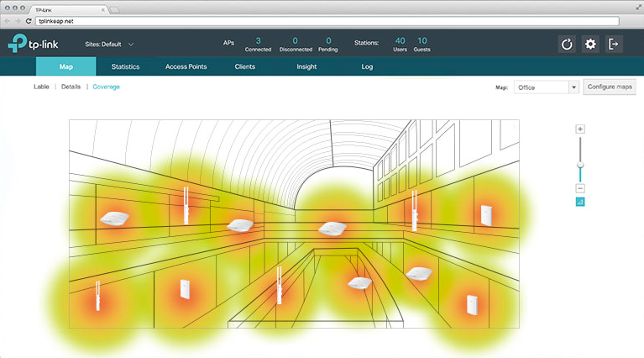Screen dimensions: 644x358
Task: Click the 3 Connected APs count
Action: click(258, 45)
